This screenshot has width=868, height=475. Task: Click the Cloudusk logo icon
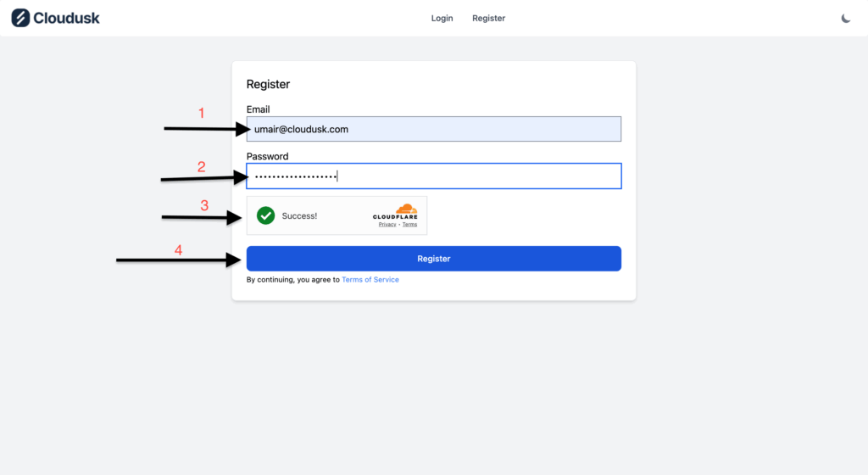tap(20, 18)
